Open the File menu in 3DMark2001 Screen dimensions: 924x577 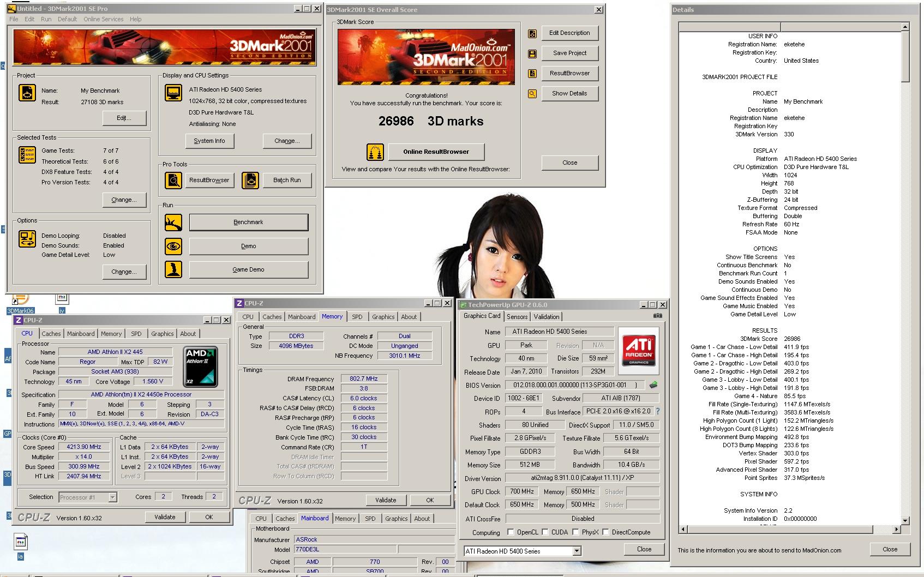point(14,19)
